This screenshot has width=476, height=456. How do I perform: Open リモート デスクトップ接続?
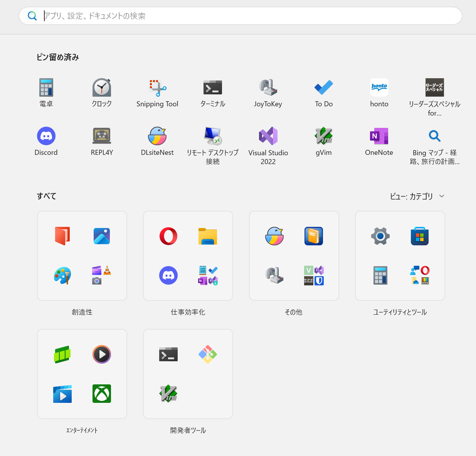coord(213,146)
